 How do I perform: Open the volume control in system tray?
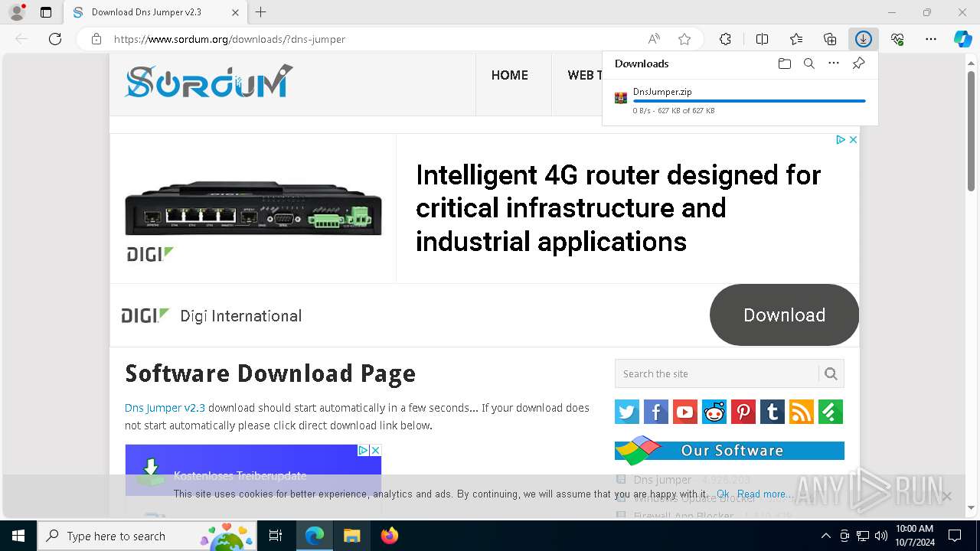click(881, 536)
